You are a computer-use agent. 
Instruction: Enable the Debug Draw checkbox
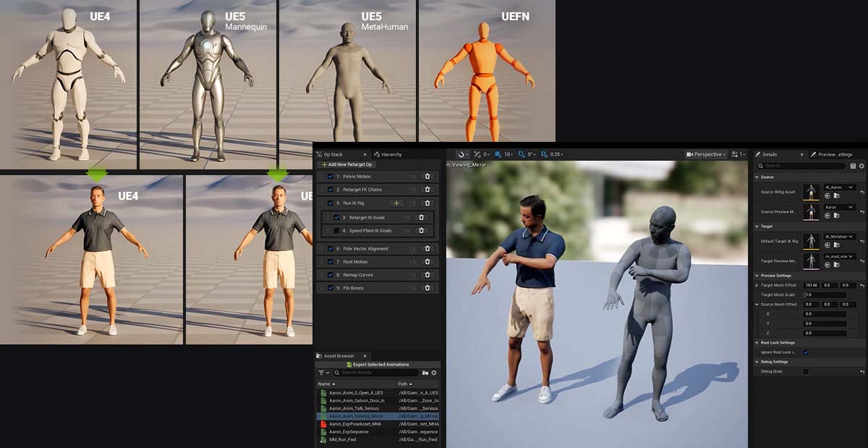click(x=806, y=371)
